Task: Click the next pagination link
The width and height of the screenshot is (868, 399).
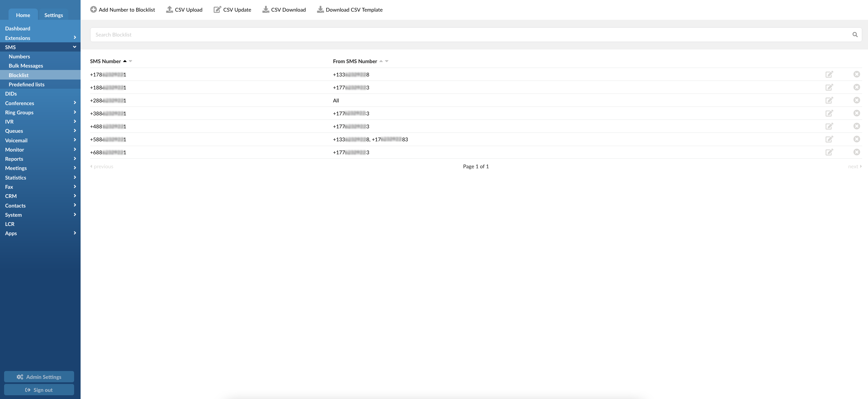Action: 855,166
